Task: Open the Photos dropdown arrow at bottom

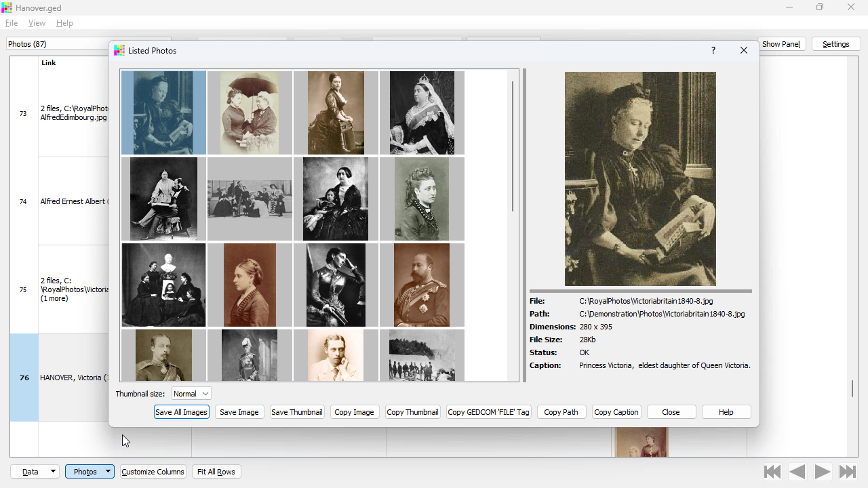Action: click(x=108, y=472)
